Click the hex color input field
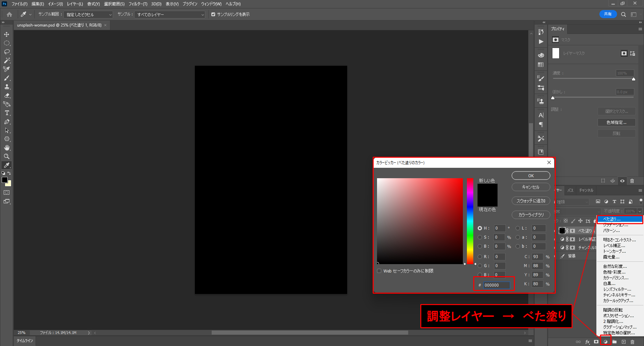The height and width of the screenshot is (346, 644). tap(496, 285)
